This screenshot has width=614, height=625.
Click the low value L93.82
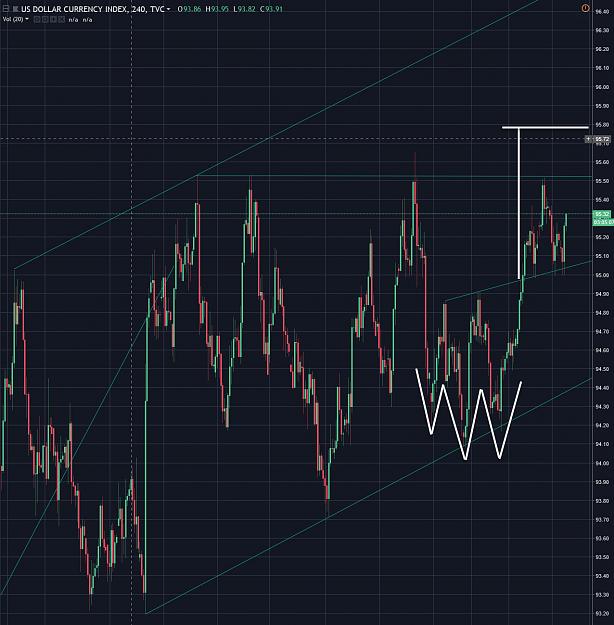[244, 9]
